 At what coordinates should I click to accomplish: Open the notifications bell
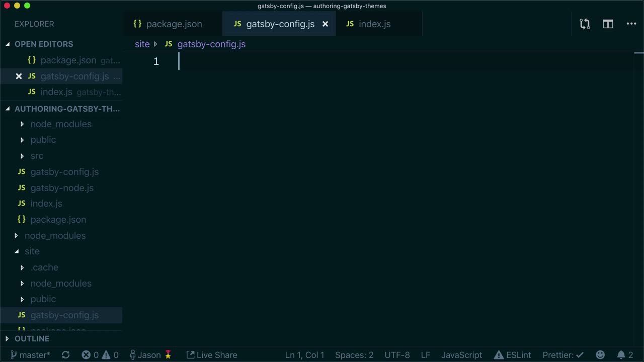coord(625,355)
